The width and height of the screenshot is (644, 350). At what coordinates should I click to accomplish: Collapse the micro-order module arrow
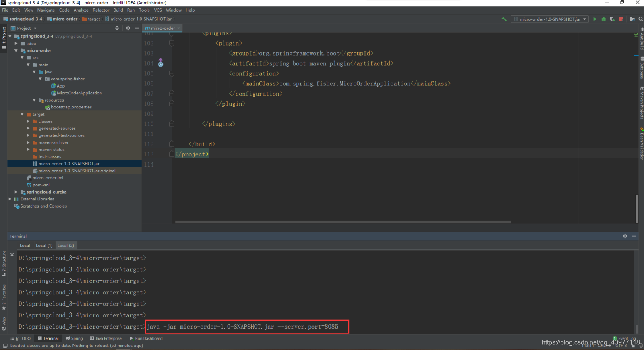[16, 50]
